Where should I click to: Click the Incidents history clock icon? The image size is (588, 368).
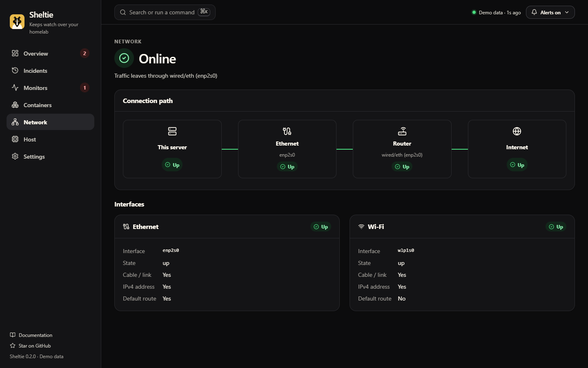pyautogui.click(x=15, y=70)
